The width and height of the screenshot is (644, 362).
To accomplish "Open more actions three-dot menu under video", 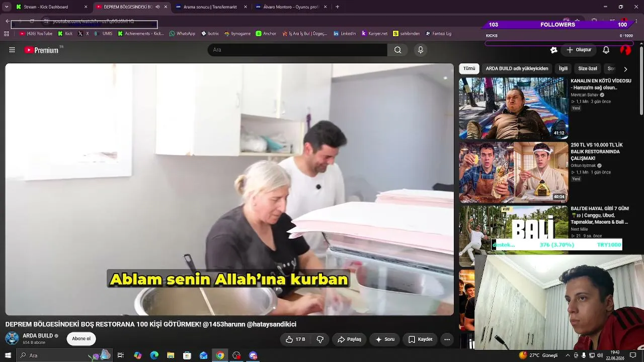I will pyautogui.click(x=447, y=339).
